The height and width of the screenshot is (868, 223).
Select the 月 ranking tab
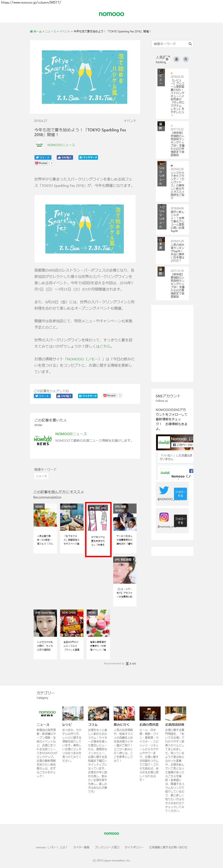[186, 59]
